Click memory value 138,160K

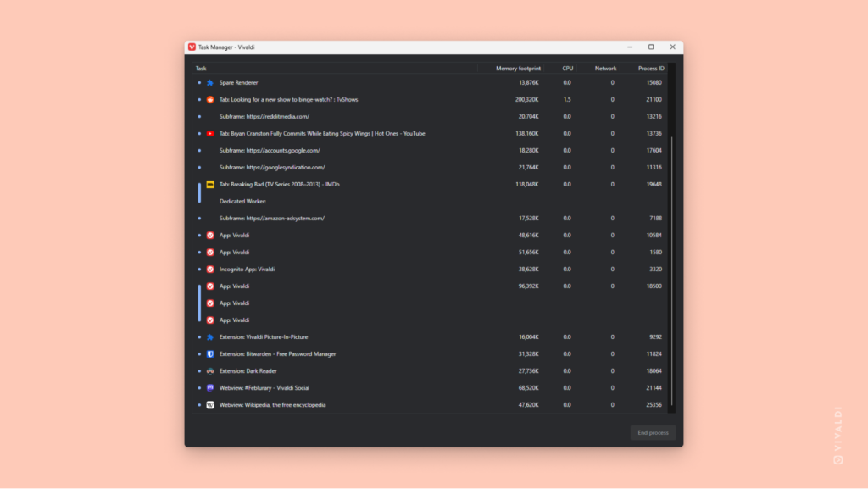point(527,133)
